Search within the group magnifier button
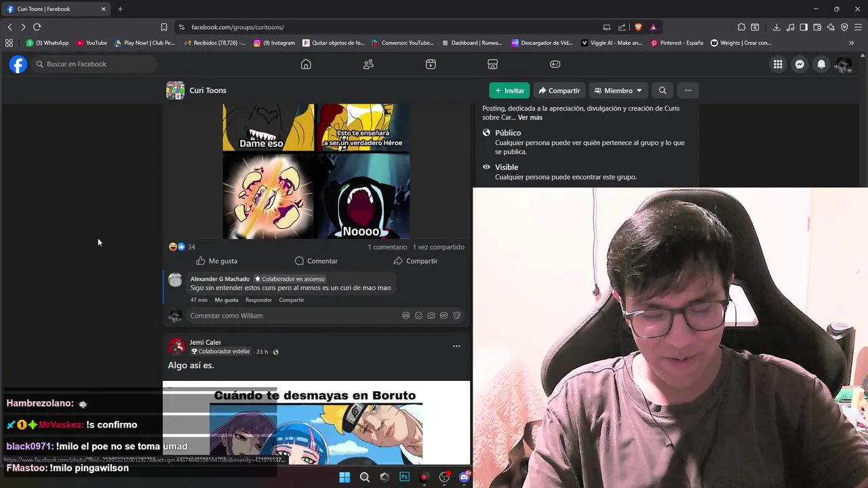 click(663, 90)
